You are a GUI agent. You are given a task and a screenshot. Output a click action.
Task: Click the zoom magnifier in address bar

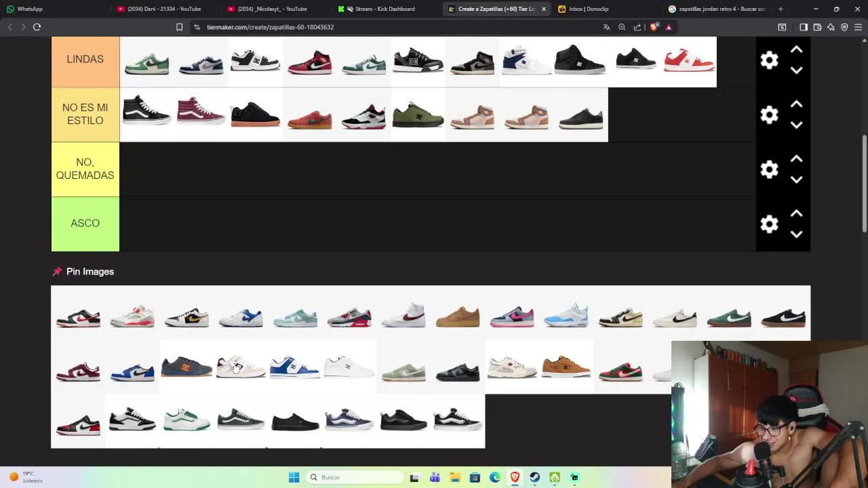622,27
